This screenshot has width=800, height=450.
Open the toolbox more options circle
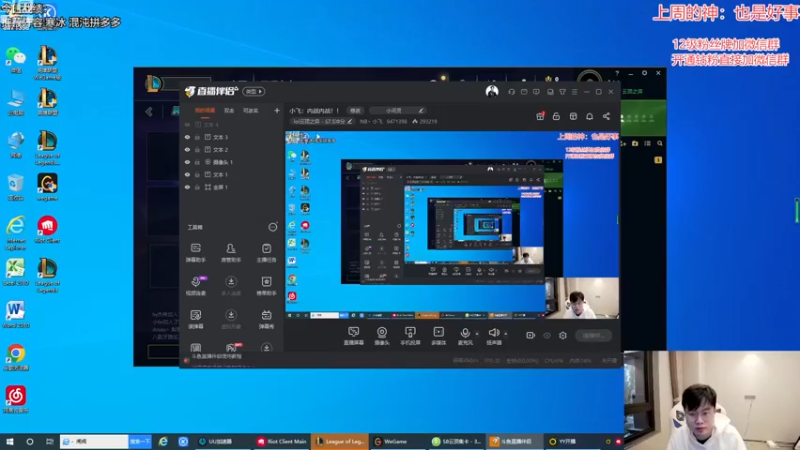(x=273, y=227)
